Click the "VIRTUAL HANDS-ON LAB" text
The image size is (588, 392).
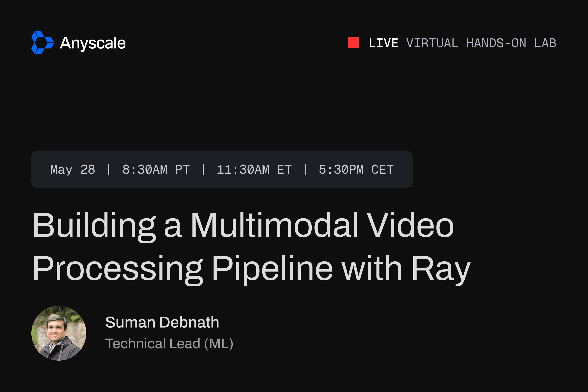coord(481,43)
